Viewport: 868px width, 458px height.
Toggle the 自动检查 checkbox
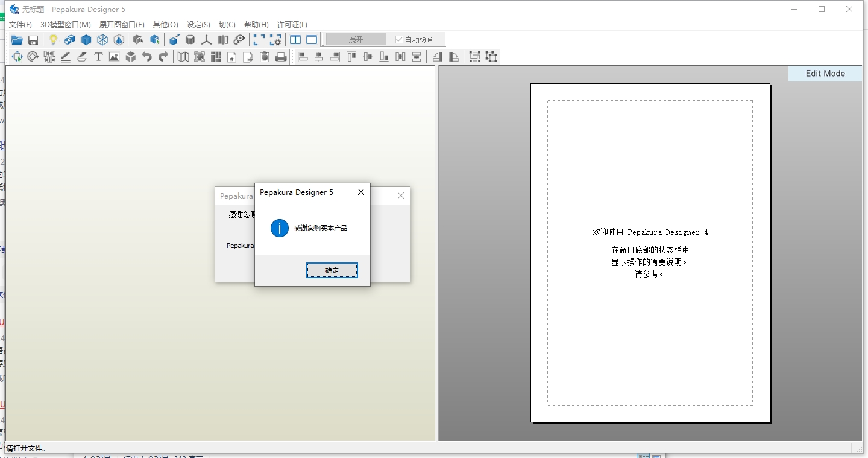coord(399,40)
